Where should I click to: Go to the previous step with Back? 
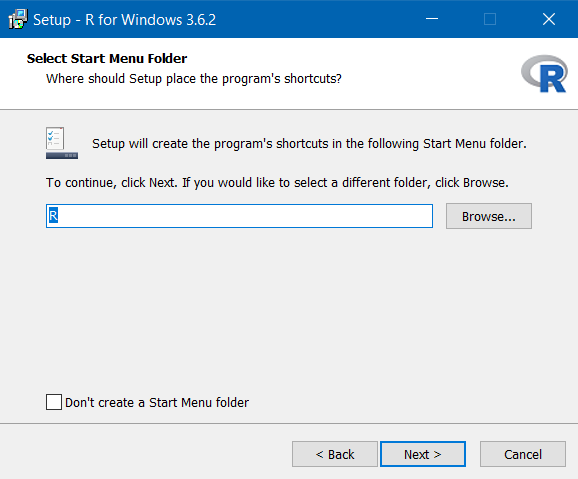(335, 454)
